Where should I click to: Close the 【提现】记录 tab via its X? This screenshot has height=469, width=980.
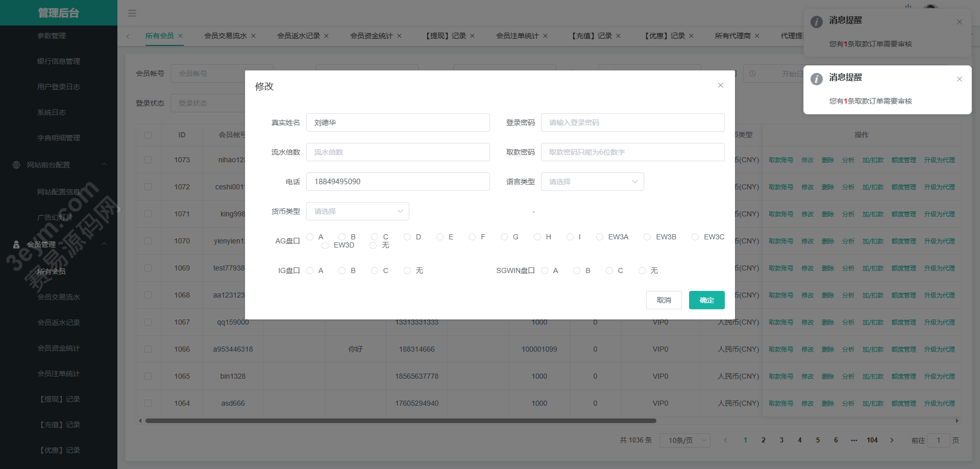tap(472, 36)
